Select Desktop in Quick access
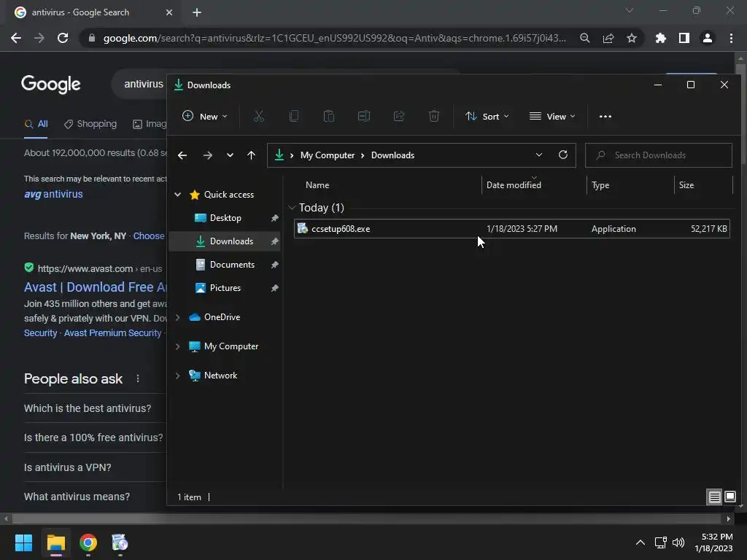 pyautogui.click(x=225, y=217)
